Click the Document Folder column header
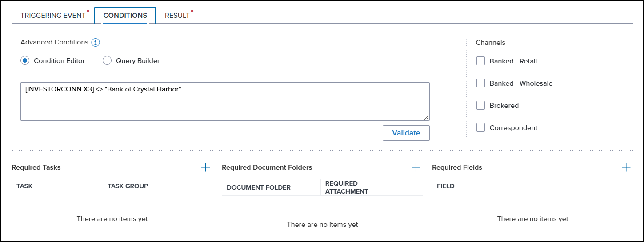644x242 pixels. (258, 187)
